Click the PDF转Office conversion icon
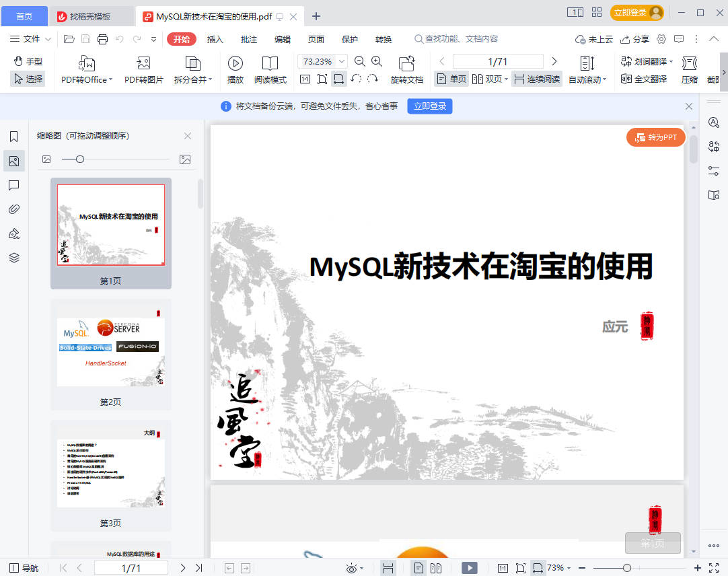This screenshot has height=576, width=728. pos(86,64)
